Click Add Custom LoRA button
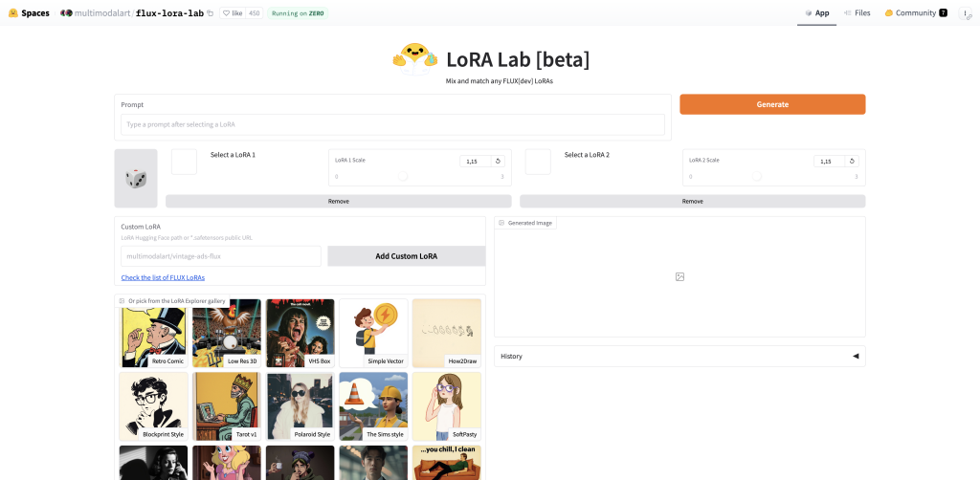 click(406, 256)
